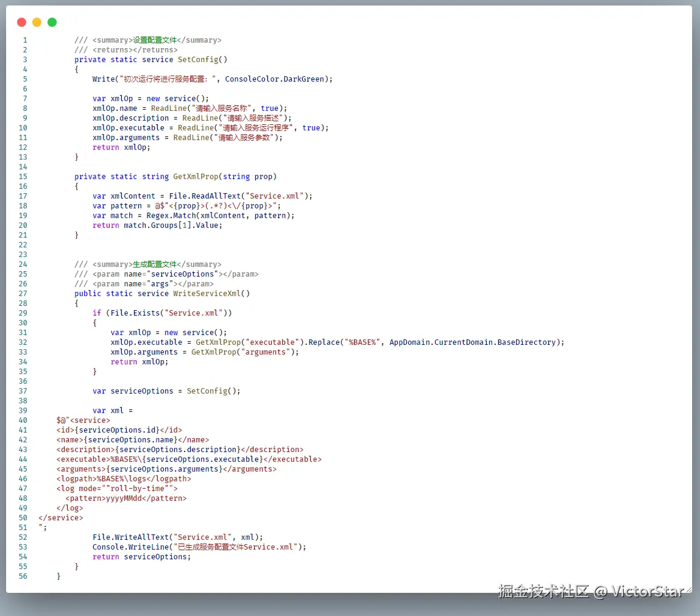Click param name="serviceOptions" comment
This screenshot has width=700, height=616.
click(x=166, y=275)
